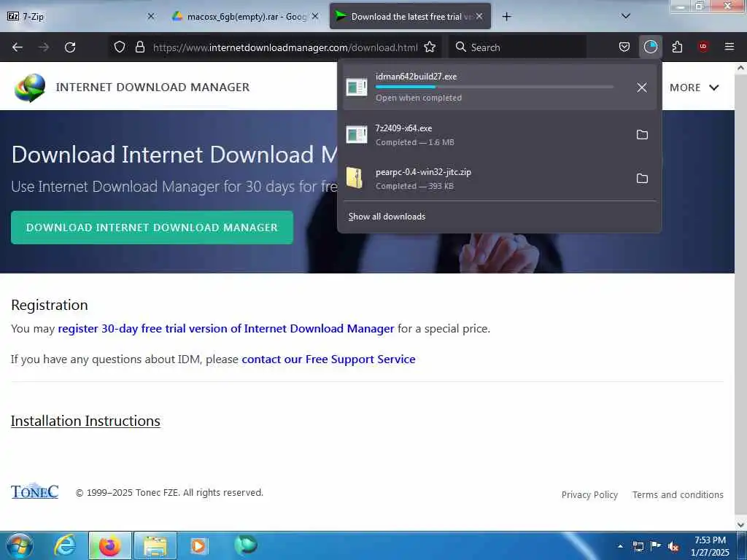Select the Download the latest free trial tab

[410, 17]
